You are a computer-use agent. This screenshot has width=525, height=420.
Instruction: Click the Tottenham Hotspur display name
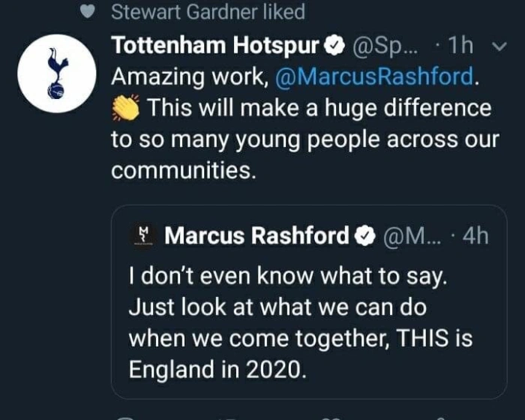point(216,46)
